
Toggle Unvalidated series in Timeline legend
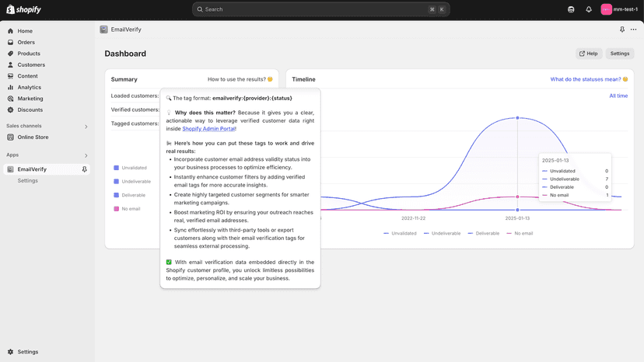click(x=400, y=233)
